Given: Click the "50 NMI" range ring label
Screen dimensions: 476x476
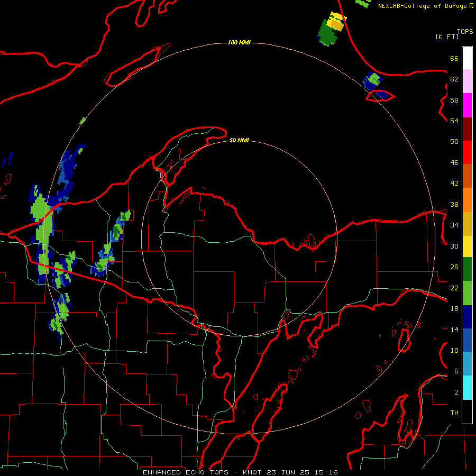Looking at the screenshot, I should [239, 140].
